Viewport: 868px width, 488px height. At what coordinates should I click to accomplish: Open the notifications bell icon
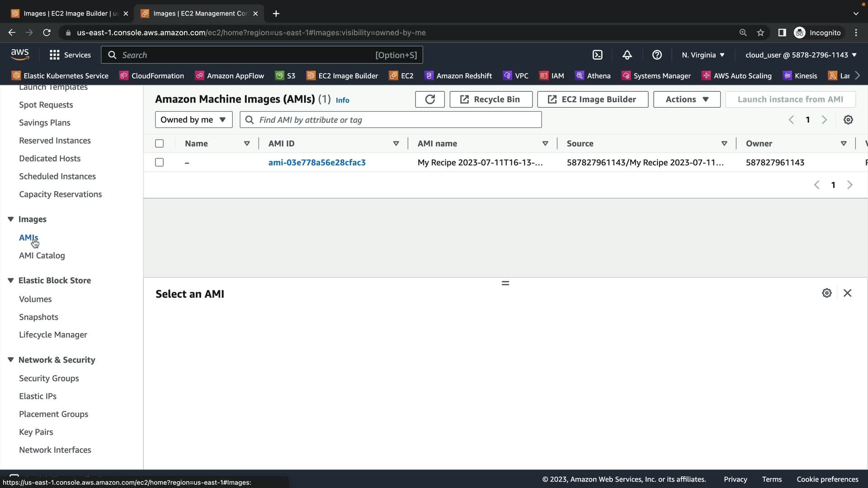coord(627,55)
